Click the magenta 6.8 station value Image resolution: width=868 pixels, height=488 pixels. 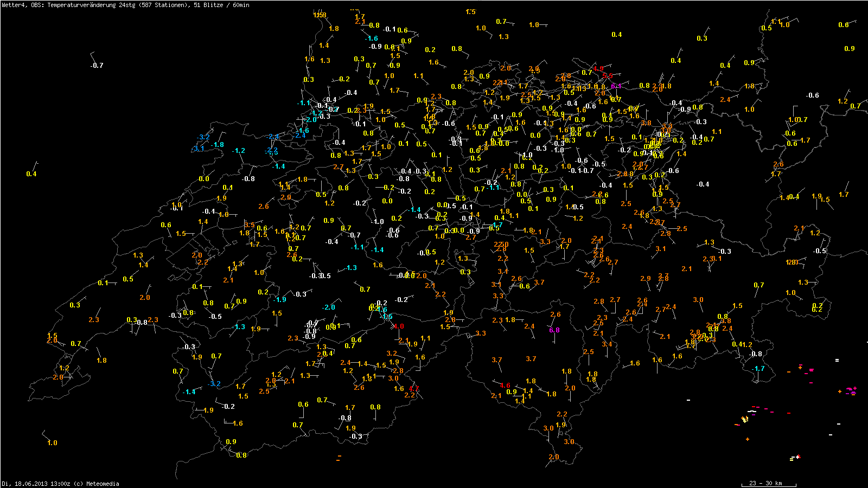click(x=554, y=330)
